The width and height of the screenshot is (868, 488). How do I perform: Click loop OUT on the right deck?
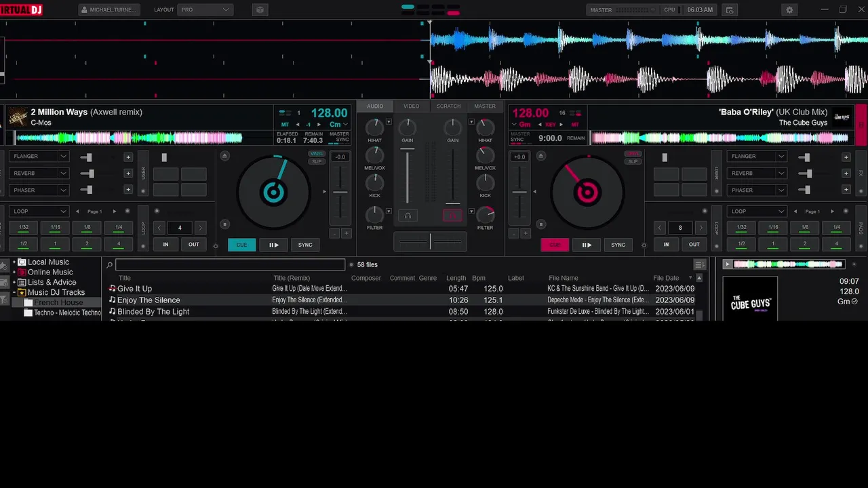(694, 245)
